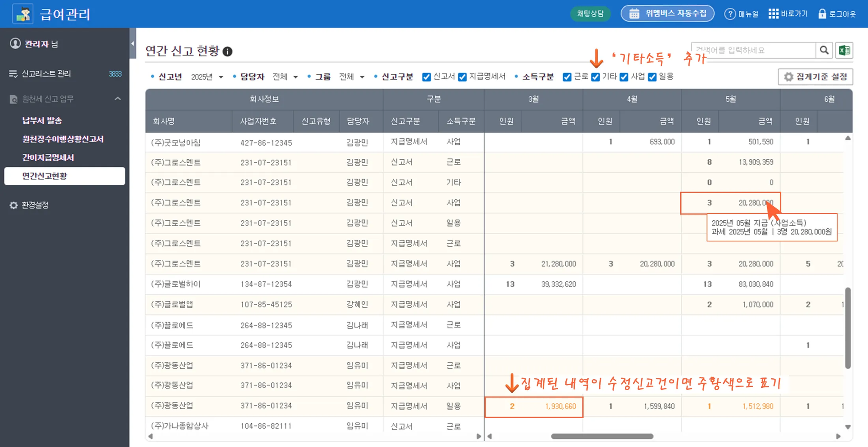Click the 급여관리 app logo icon

point(23,14)
